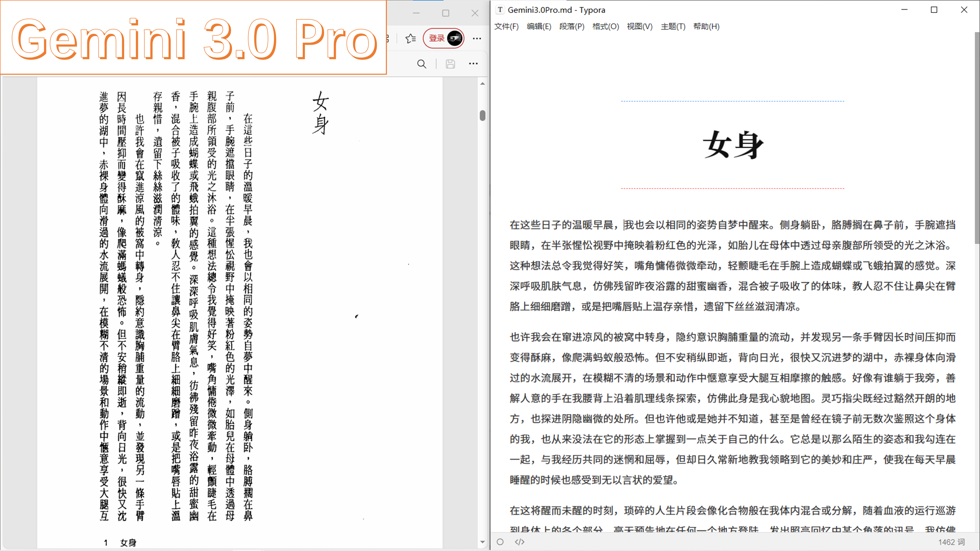Click the favorites star icon in browser
The image size is (980, 551).
410,38
